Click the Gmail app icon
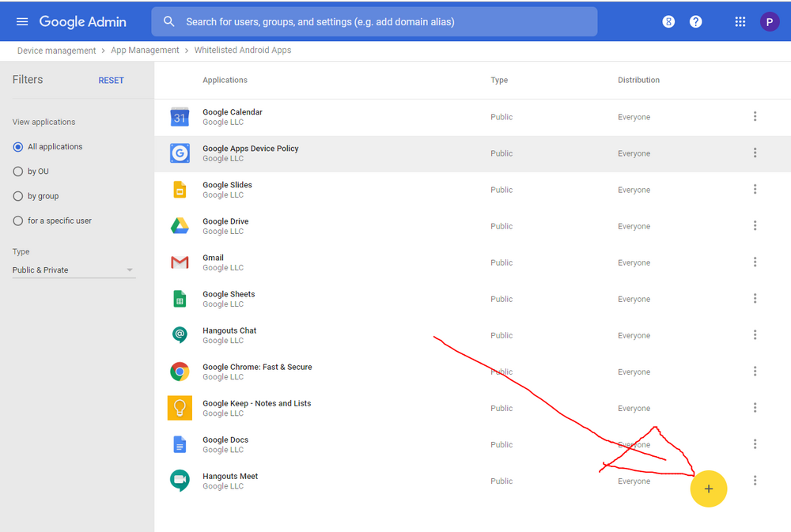The height and width of the screenshot is (532, 791). [180, 262]
